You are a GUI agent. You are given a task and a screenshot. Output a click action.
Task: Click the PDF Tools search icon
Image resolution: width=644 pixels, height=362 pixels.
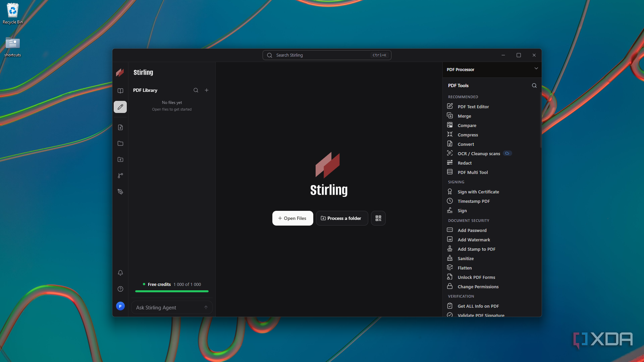[x=534, y=85]
